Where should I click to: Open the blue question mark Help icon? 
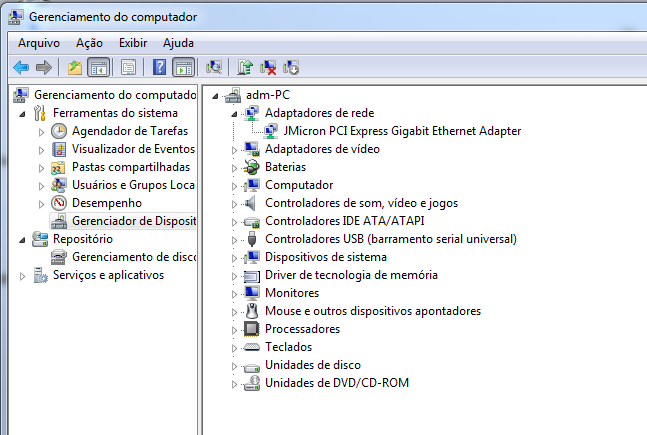(x=159, y=67)
